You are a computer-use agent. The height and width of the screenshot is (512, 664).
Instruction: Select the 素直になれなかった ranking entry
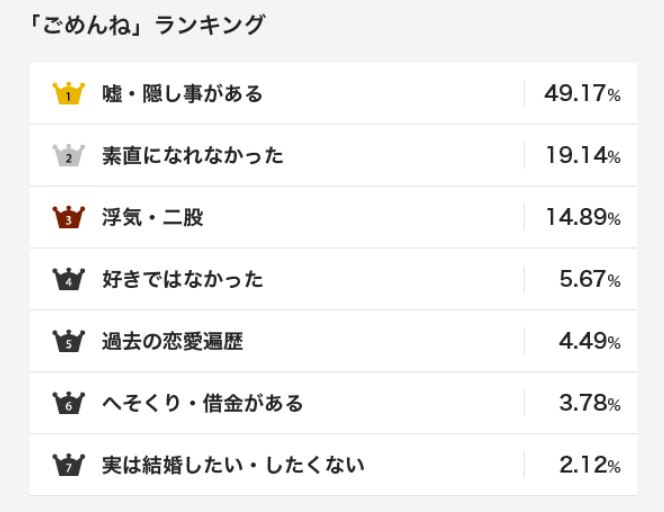[193, 156]
